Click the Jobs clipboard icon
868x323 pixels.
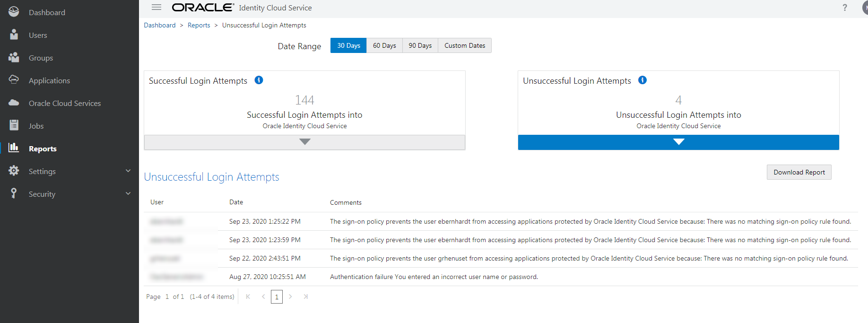14,125
